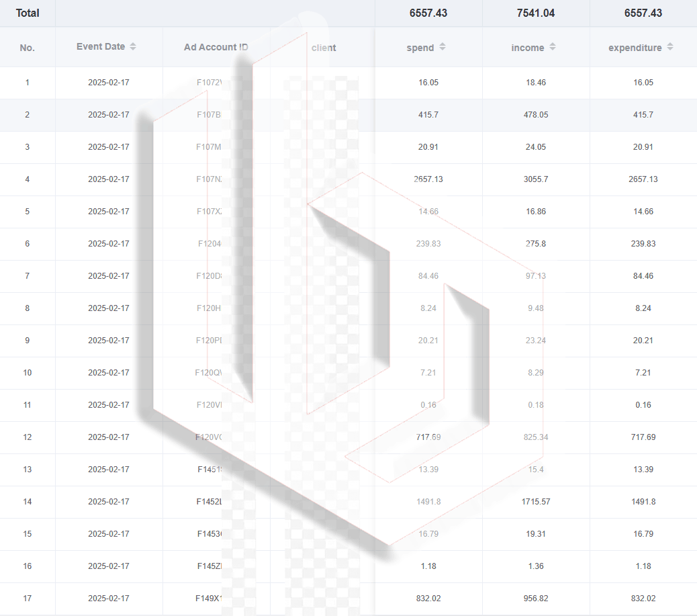Click the Ad Account ID column header
The width and height of the screenshot is (697, 616).
(216, 47)
